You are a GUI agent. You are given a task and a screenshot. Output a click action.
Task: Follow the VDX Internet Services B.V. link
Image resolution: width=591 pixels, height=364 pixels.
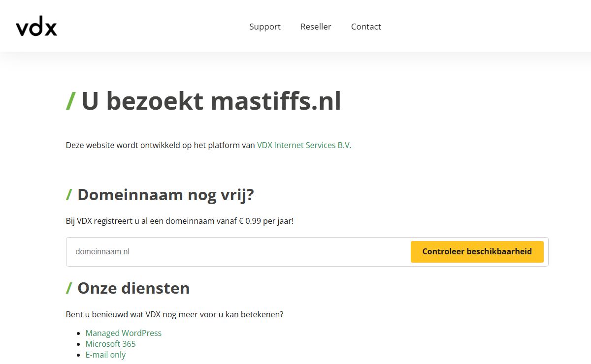[304, 145]
